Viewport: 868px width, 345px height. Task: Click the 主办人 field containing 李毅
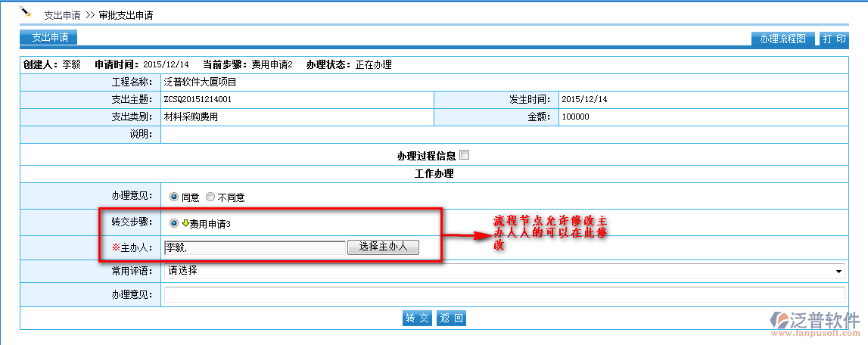pos(254,247)
